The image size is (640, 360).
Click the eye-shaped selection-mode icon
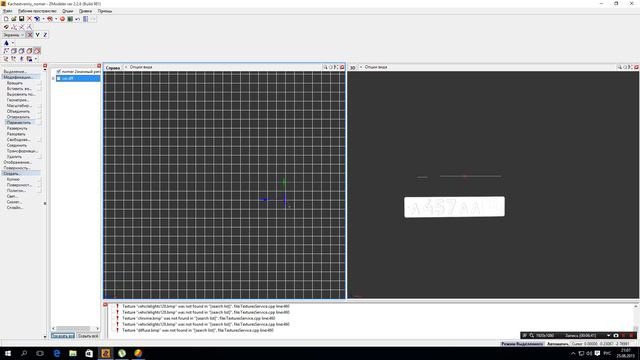tap(6, 27)
